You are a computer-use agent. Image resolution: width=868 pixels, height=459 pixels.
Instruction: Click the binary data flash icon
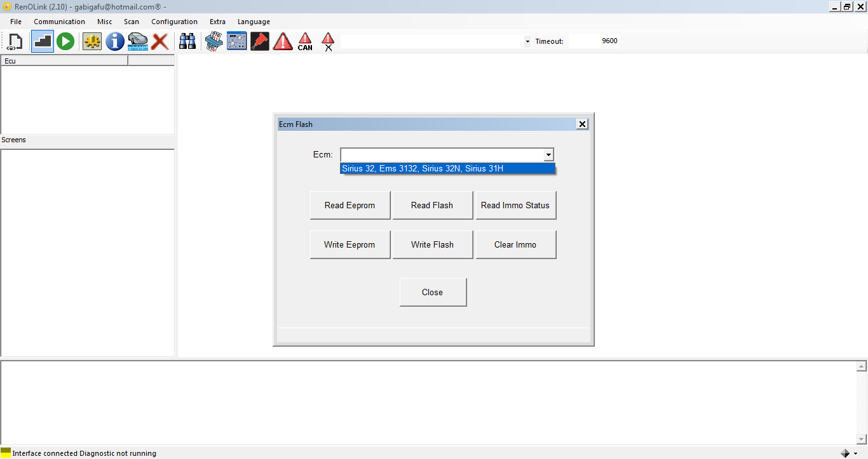coord(214,42)
